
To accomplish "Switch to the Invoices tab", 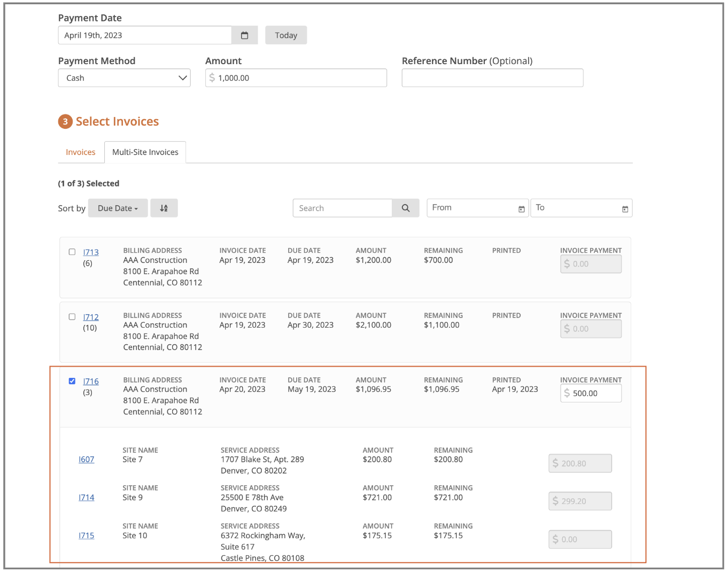I will [81, 152].
